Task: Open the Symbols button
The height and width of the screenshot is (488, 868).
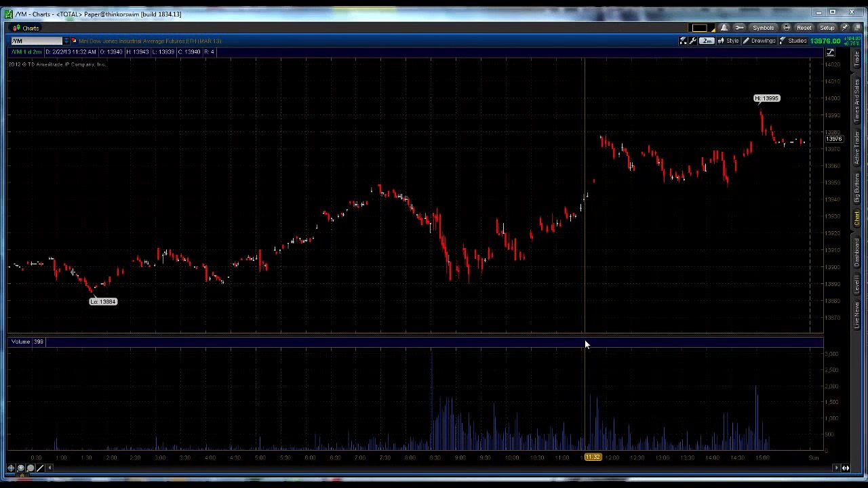Action: [763, 28]
